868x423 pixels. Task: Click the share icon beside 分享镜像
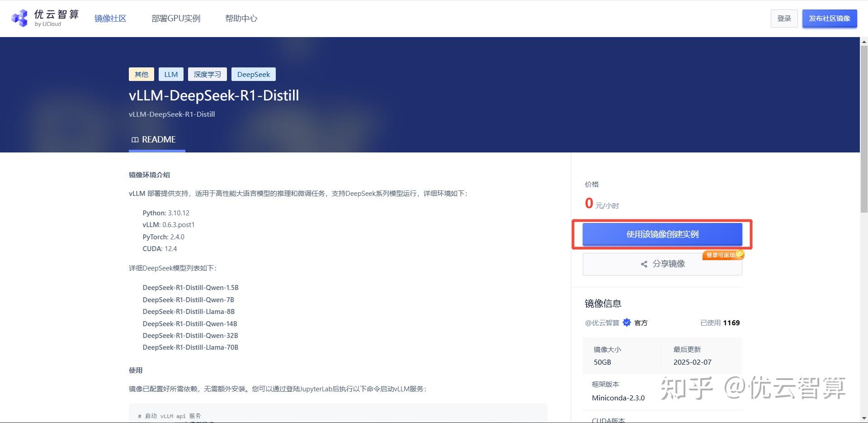(644, 264)
